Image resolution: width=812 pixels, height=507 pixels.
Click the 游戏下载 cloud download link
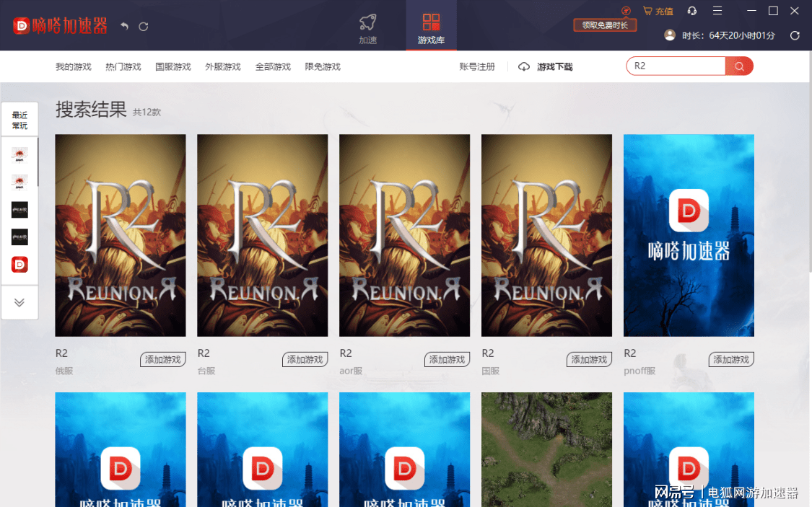point(546,67)
